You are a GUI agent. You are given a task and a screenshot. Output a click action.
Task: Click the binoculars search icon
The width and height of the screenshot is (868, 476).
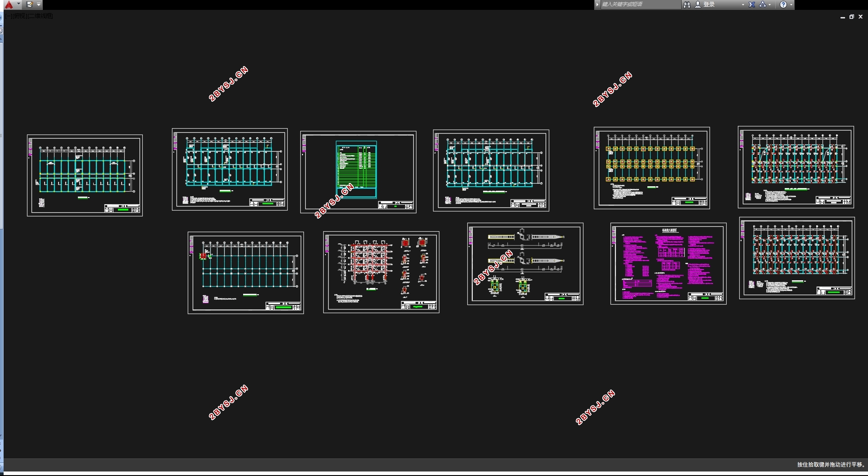[687, 4]
